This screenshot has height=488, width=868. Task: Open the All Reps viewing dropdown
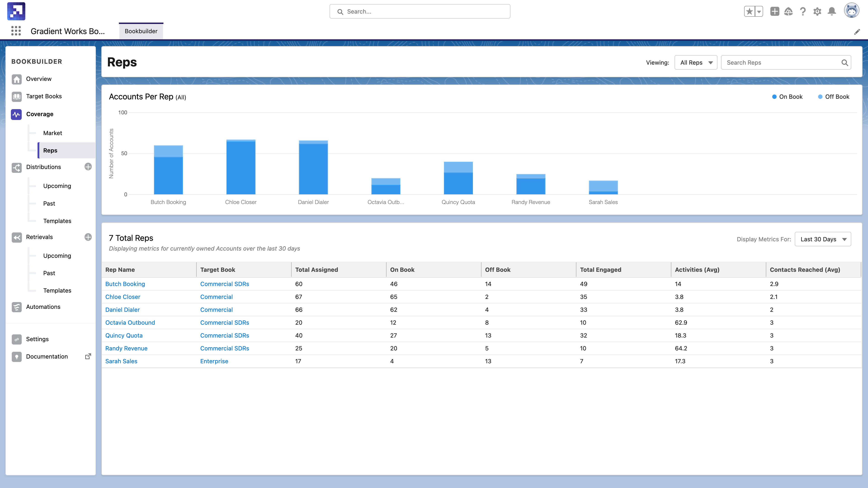(x=696, y=62)
